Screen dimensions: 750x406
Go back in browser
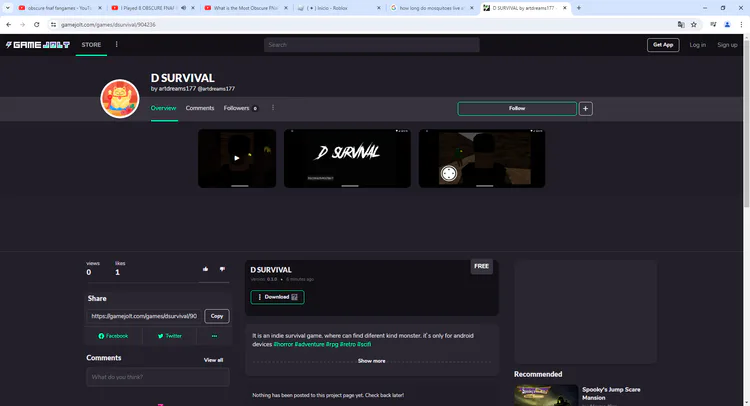point(9,24)
